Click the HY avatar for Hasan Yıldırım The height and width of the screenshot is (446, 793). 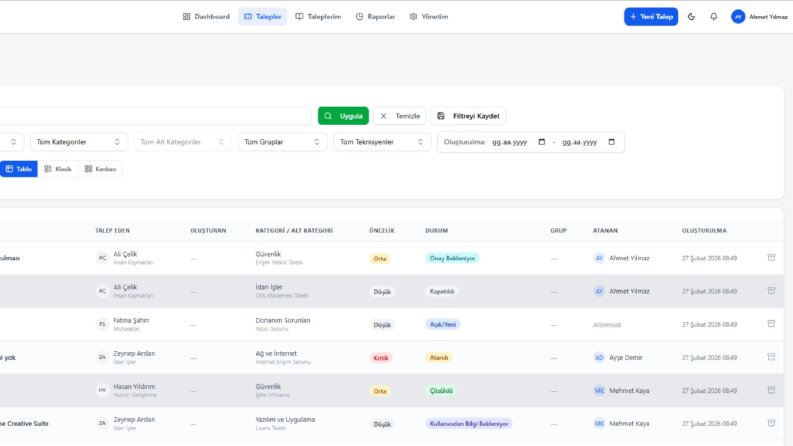tap(102, 390)
